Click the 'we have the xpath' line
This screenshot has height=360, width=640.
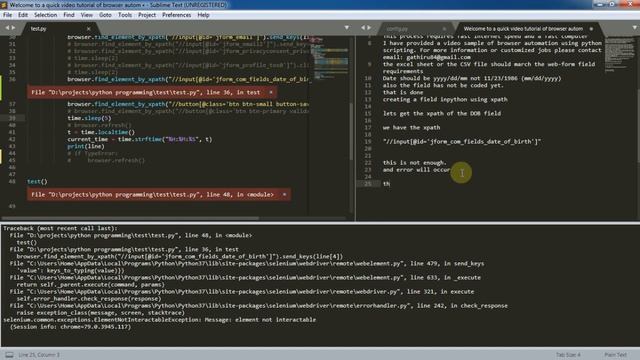(x=411, y=127)
